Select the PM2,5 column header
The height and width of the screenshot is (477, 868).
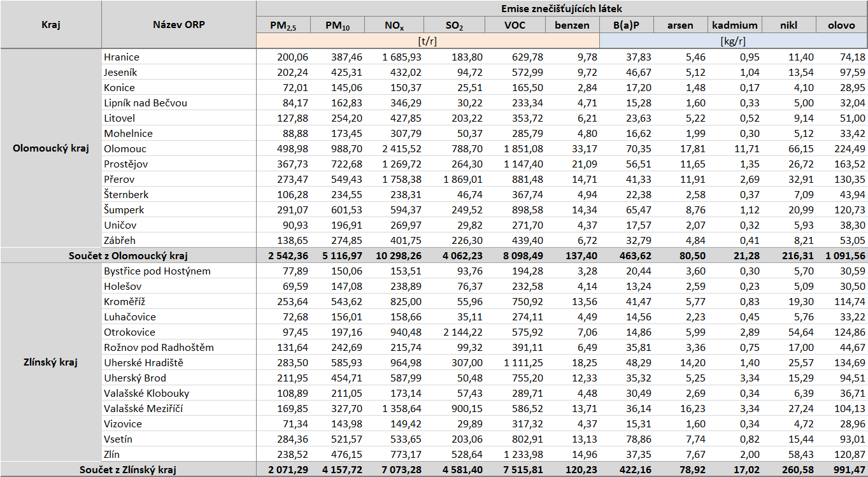(283, 25)
